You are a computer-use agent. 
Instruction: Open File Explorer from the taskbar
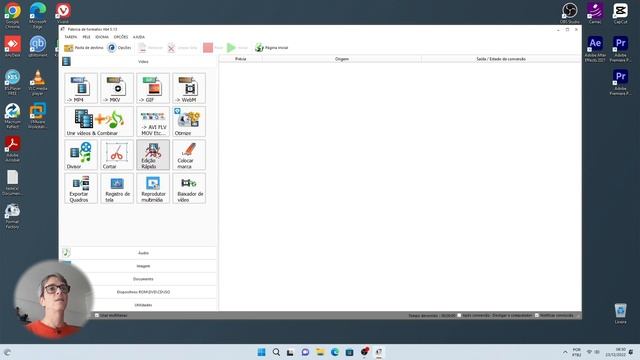tap(320, 352)
